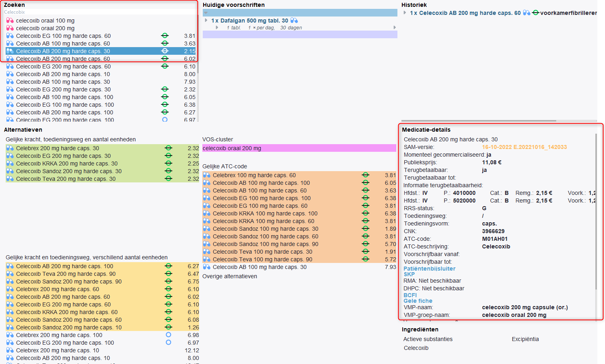Click green cheap-symbol in Historiek Celecoxib AB row
The image size is (605, 364).
tap(536, 13)
